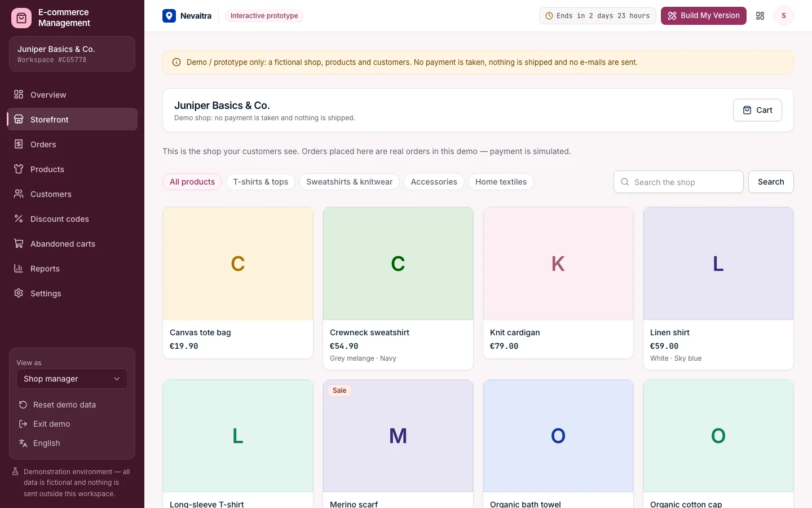Expand the View as Shop manager dropdown
The height and width of the screenshot is (508, 812).
point(72,379)
